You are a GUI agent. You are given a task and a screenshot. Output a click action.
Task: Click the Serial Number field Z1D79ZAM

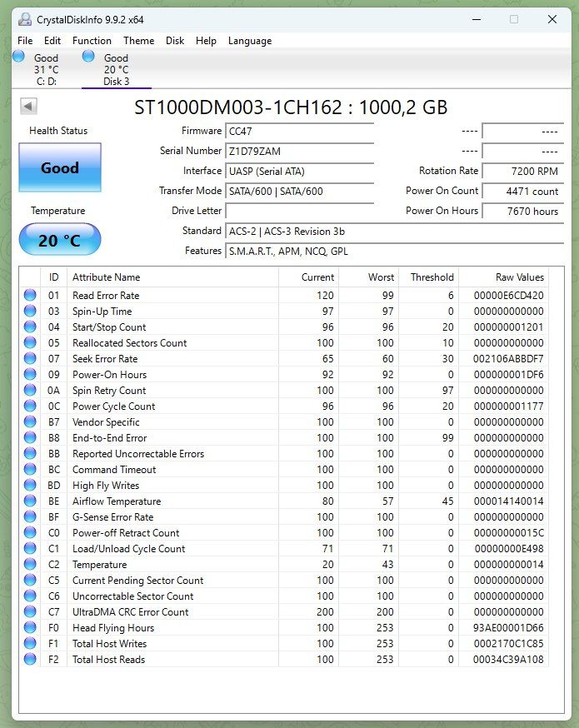coord(299,152)
